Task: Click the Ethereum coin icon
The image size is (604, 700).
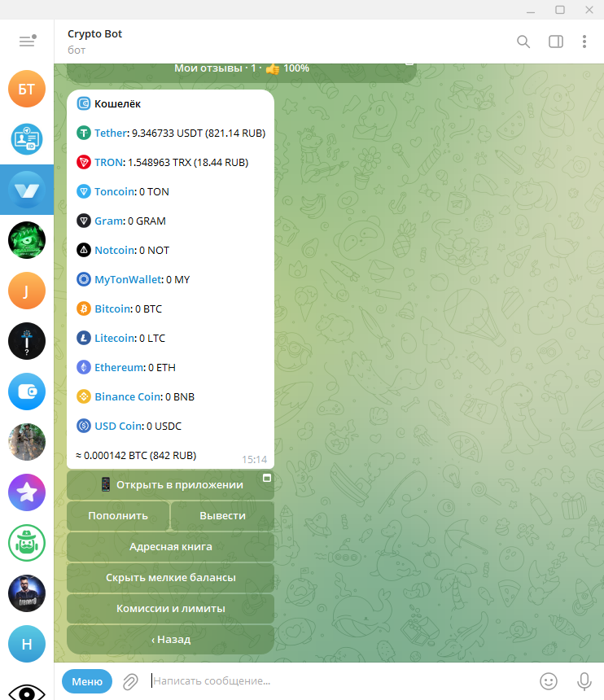Action: pos(84,367)
